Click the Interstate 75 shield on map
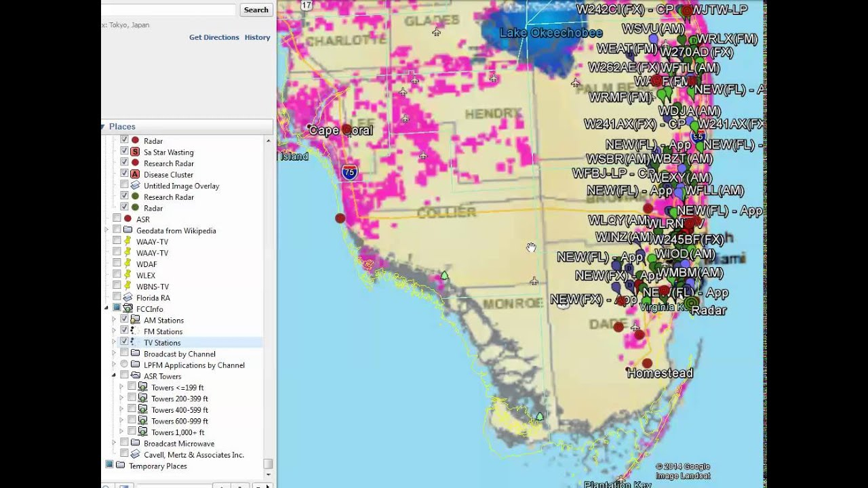Image resolution: width=868 pixels, height=488 pixels. (x=349, y=172)
